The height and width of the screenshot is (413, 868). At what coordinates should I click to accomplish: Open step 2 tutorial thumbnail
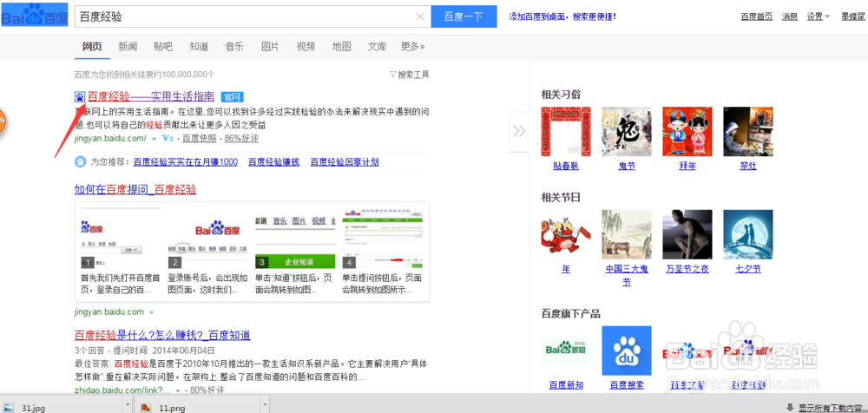[208, 237]
